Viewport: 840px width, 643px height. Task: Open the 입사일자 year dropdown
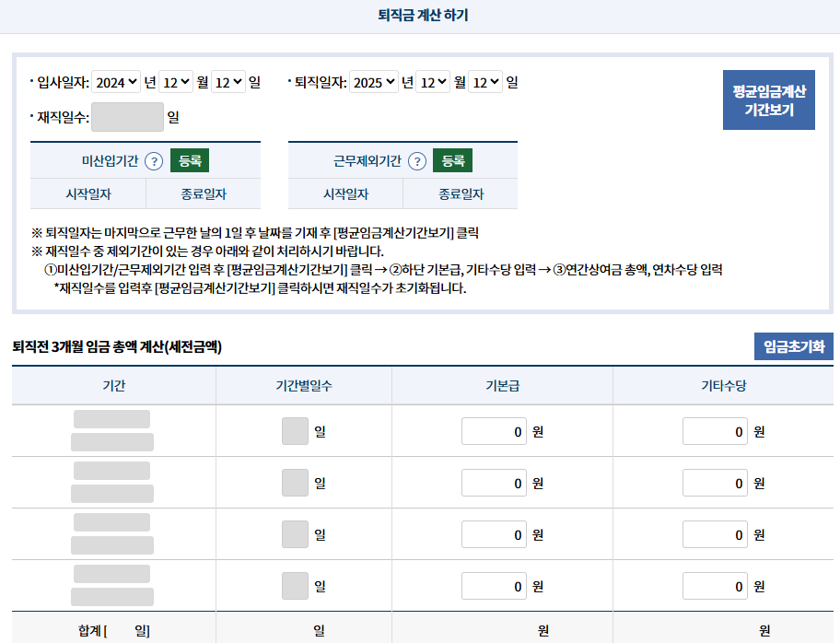(x=116, y=82)
